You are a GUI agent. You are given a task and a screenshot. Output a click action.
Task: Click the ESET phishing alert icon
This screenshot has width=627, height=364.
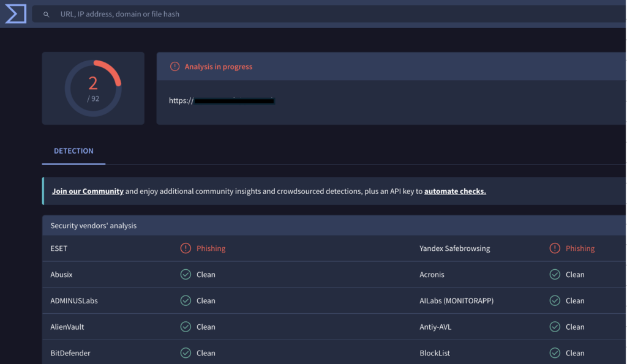186,248
